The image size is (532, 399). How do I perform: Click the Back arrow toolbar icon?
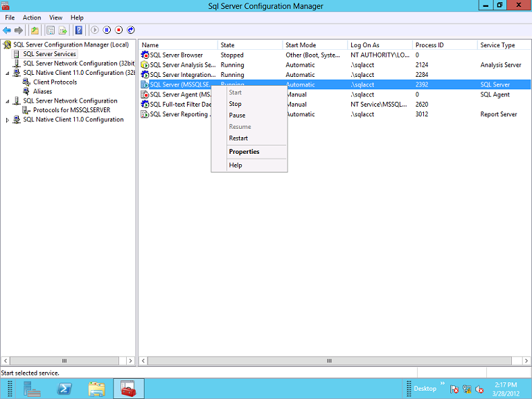coord(7,30)
